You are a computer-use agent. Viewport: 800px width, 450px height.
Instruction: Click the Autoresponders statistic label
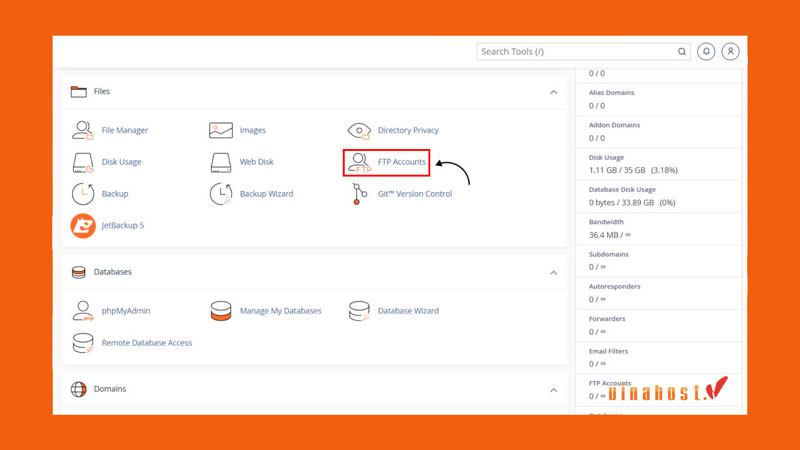tap(614, 287)
